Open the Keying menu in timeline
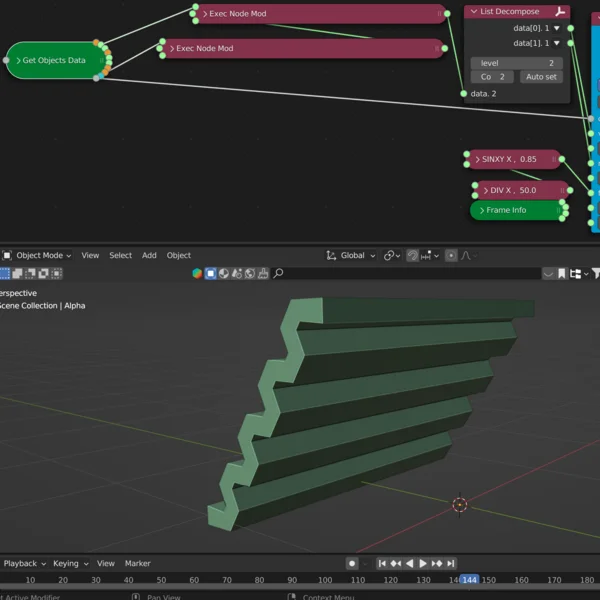The width and height of the screenshot is (600, 600). pyautogui.click(x=70, y=564)
